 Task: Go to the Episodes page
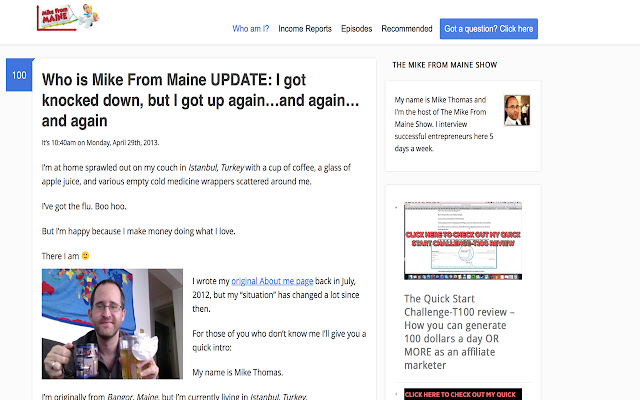tap(356, 29)
